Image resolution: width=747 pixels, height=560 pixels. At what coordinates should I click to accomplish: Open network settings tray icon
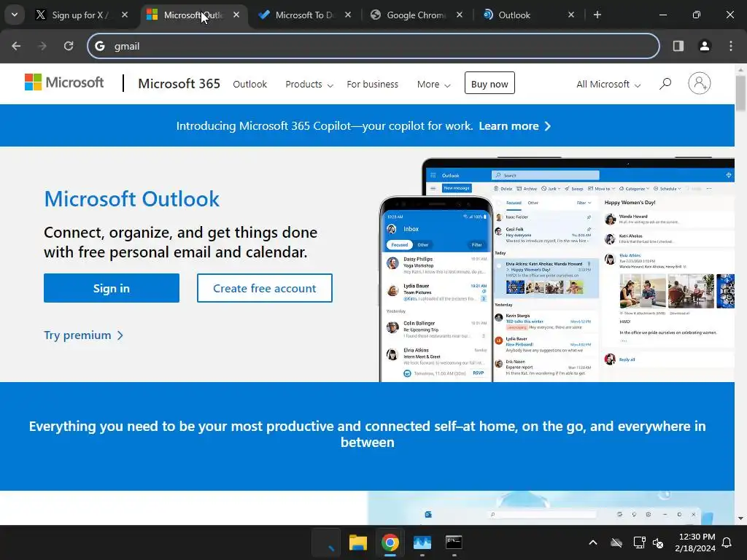pyautogui.click(x=639, y=542)
